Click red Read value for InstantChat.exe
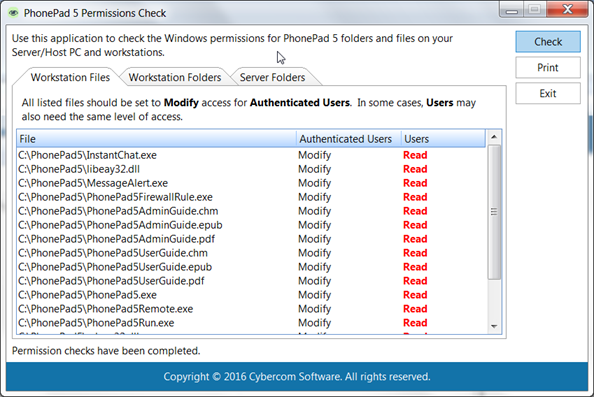594x397 pixels. 415,155
